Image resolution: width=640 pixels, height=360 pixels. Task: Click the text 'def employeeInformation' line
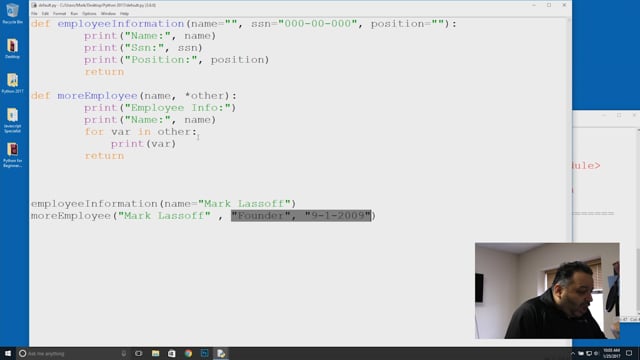(244, 24)
